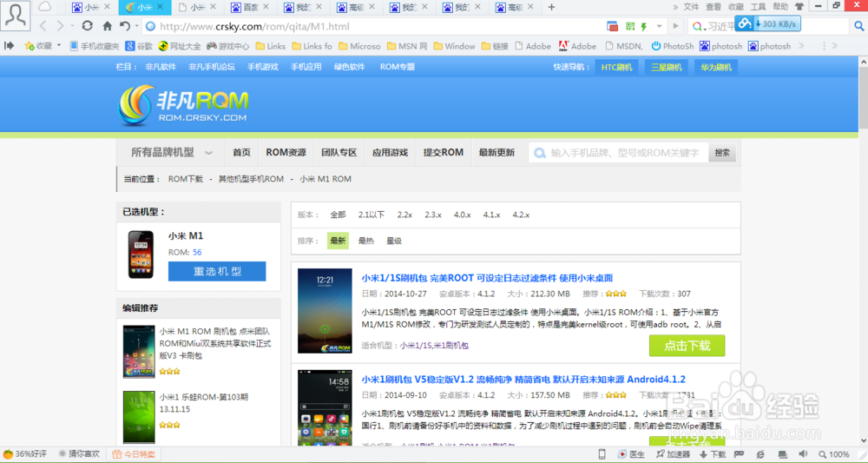Screen dimensions: 868x463
Task: Select the 星级 sort option
Action: tap(393, 241)
